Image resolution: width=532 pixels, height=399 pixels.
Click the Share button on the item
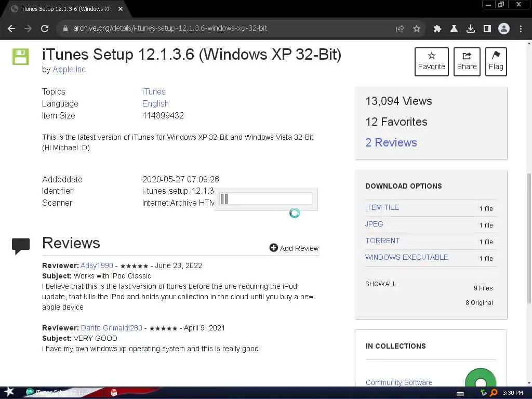click(467, 62)
